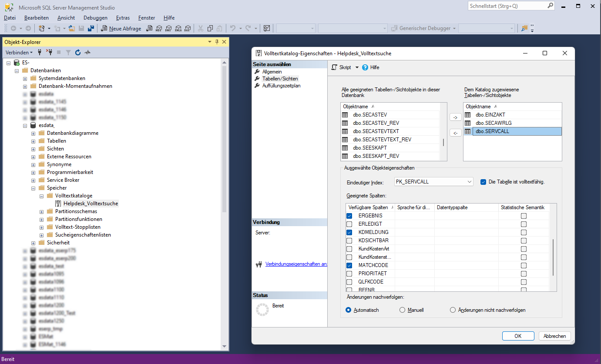
Task: Select the Manuell radio option
Action: (402, 310)
